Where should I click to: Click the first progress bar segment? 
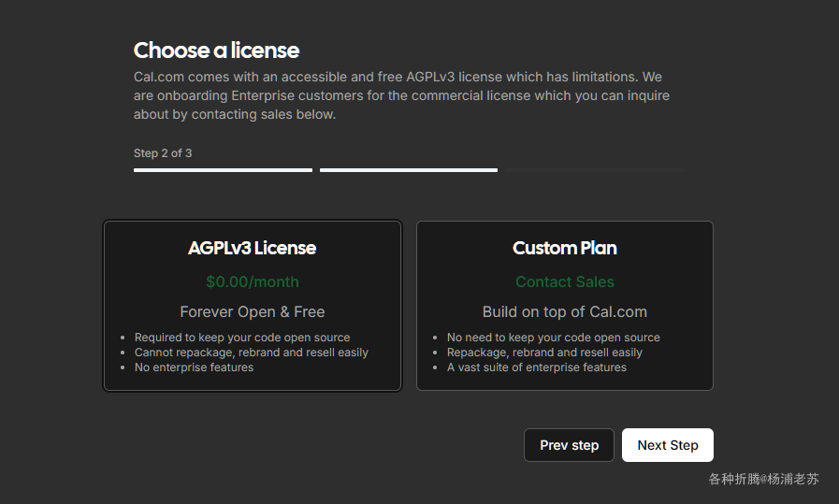[x=223, y=170]
